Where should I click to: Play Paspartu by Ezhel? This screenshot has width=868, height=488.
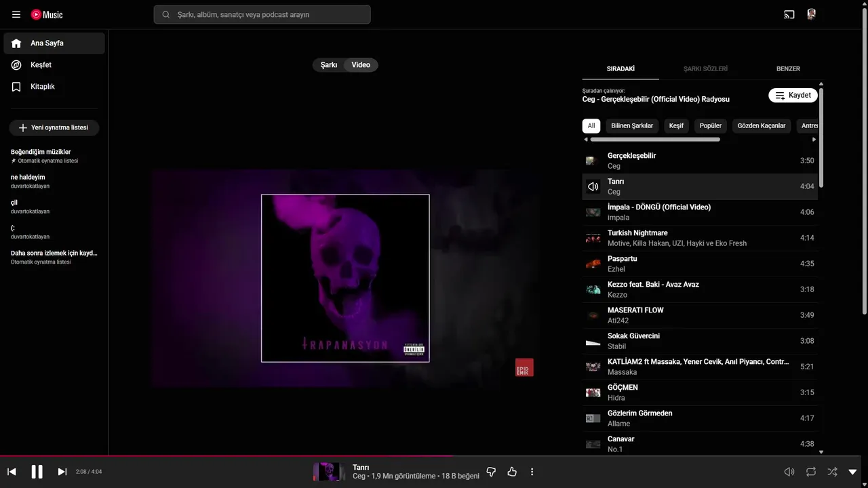pyautogui.click(x=700, y=264)
